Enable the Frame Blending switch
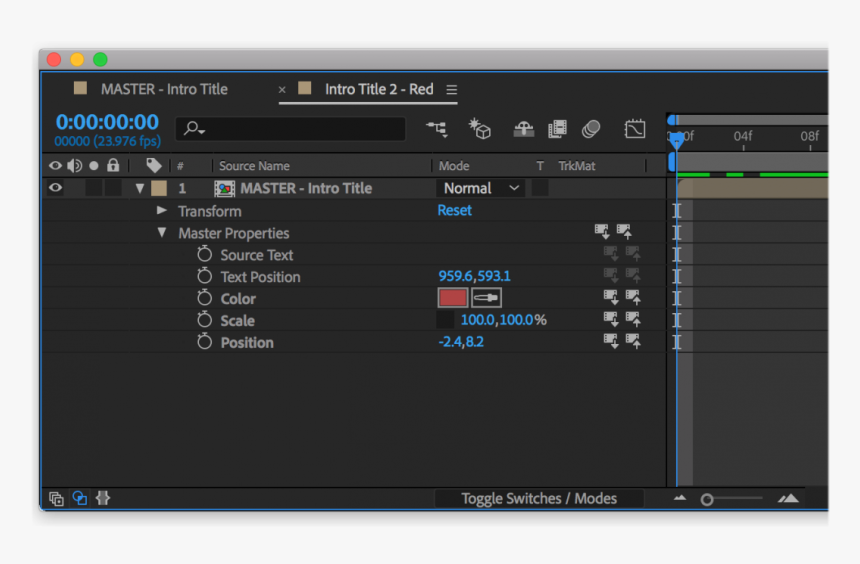Screen dimensions: 860x564 (557, 129)
